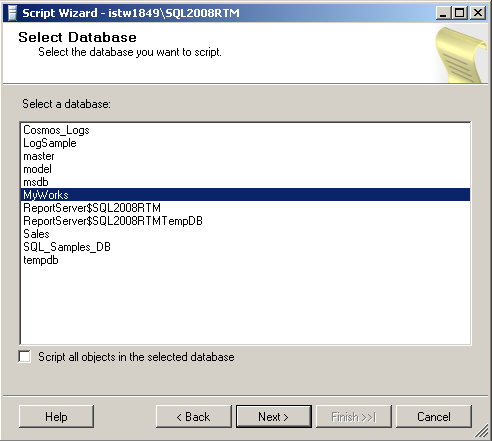Select ReportServer$SQL2008RTMTempDB database
Screen dimensions: 492x441
(x=245, y=221)
